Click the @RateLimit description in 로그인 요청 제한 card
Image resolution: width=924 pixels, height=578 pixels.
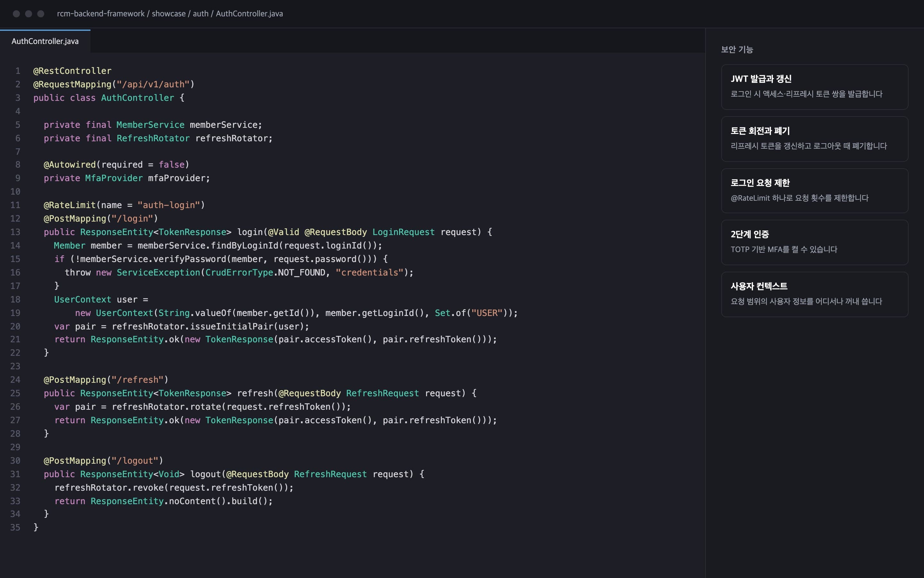coord(800,198)
